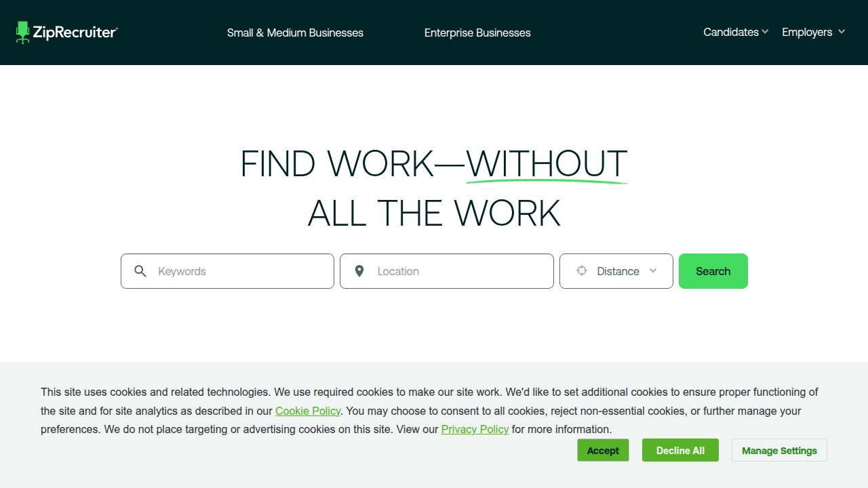Click the Search button
This screenshot has height=488, width=868.
tap(713, 271)
